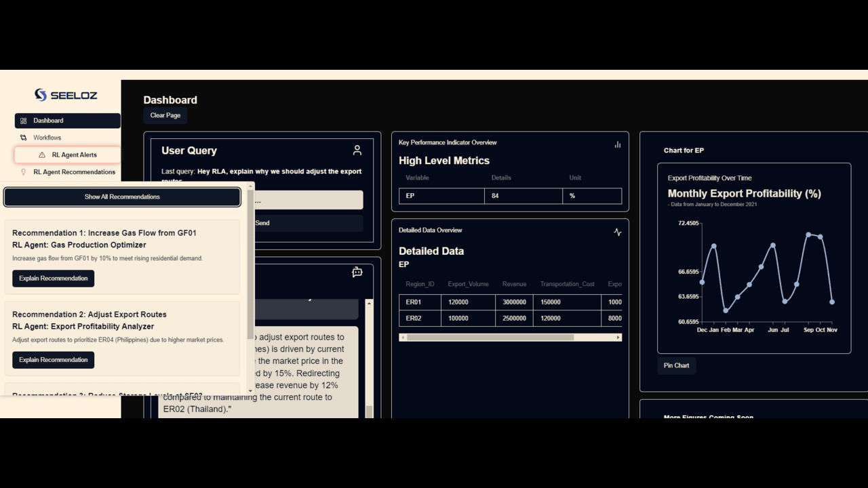868x488 pixels.
Task: Click the warning triangle icon for RL Agent Alerts
Action: (42, 155)
